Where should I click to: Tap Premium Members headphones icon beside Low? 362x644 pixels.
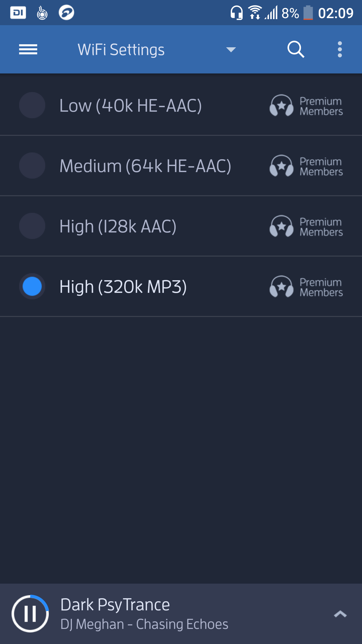point(281,105)
